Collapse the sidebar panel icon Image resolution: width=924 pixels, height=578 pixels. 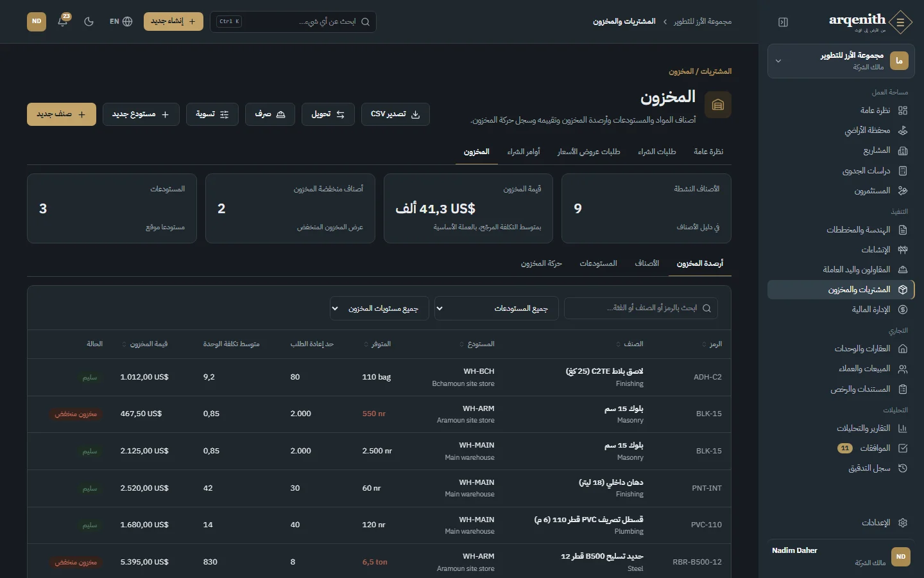tap(783, 22)
